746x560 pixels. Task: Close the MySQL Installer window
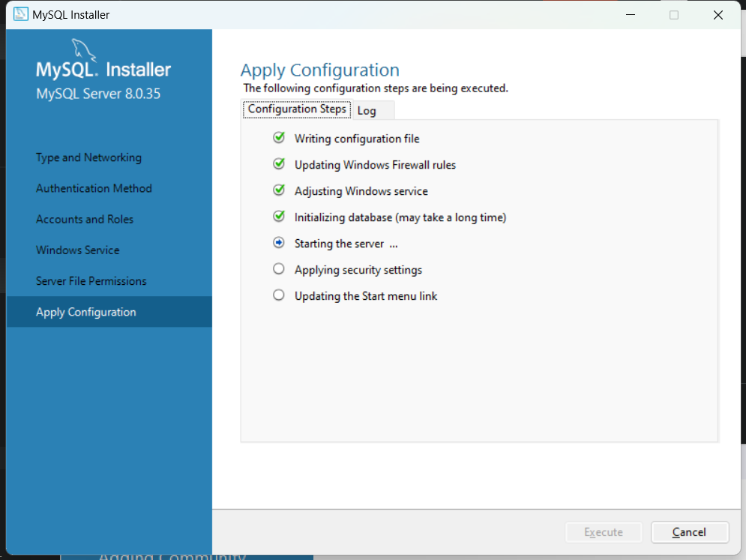pyautogui.click(x=718, y=15)
